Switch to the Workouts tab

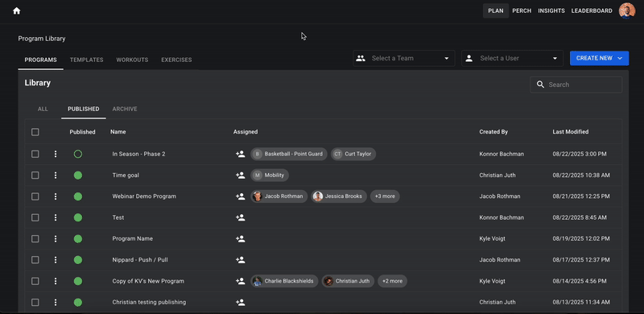pyautogui.click(x=132, y=60)
